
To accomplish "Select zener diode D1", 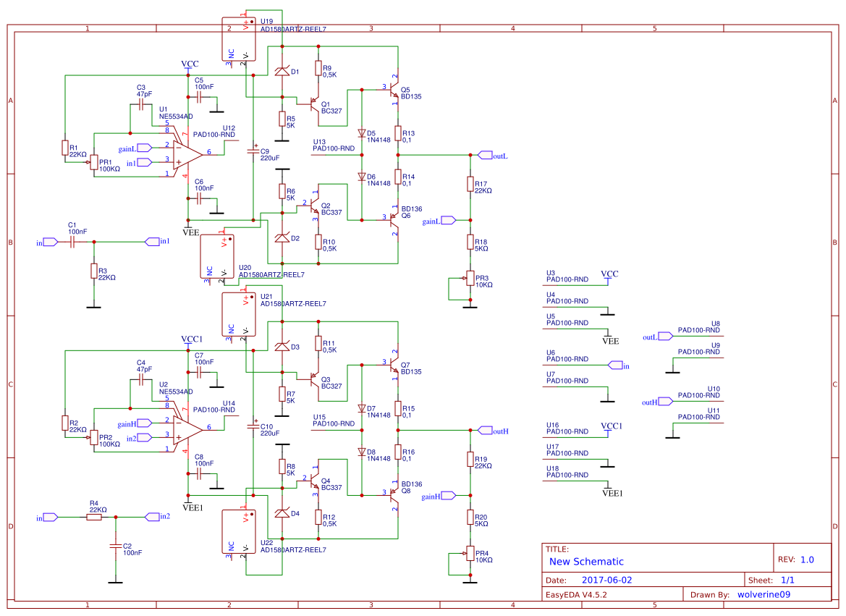I will click(281, 70).
